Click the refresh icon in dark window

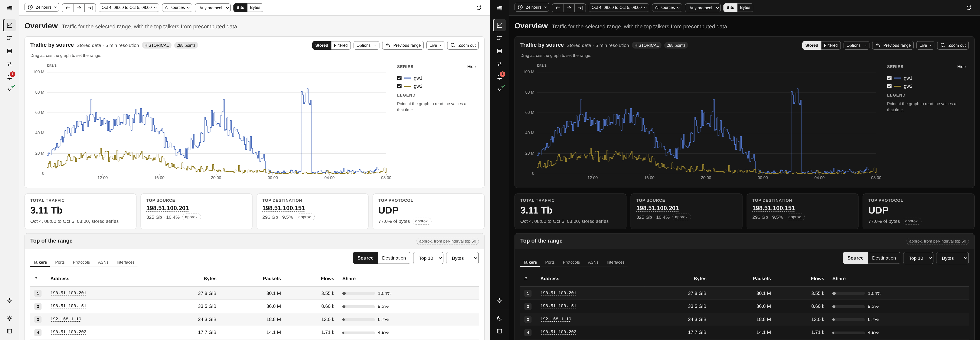point(969,8)
